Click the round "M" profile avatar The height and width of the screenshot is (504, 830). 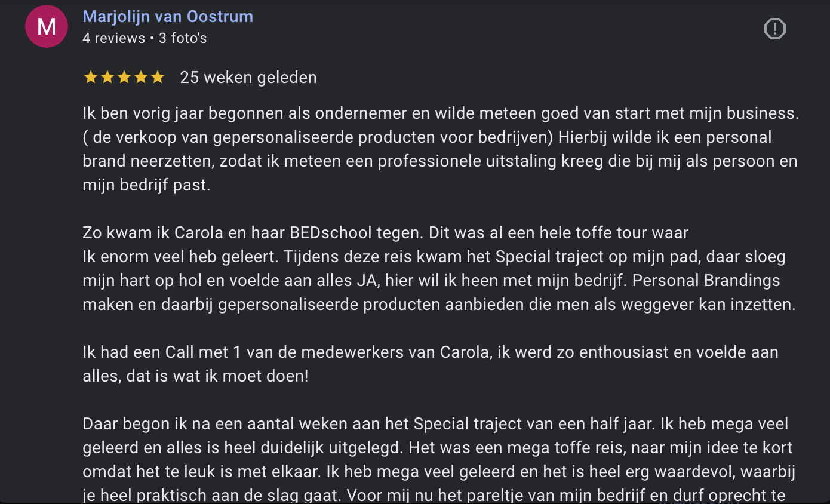coord(47,27)
